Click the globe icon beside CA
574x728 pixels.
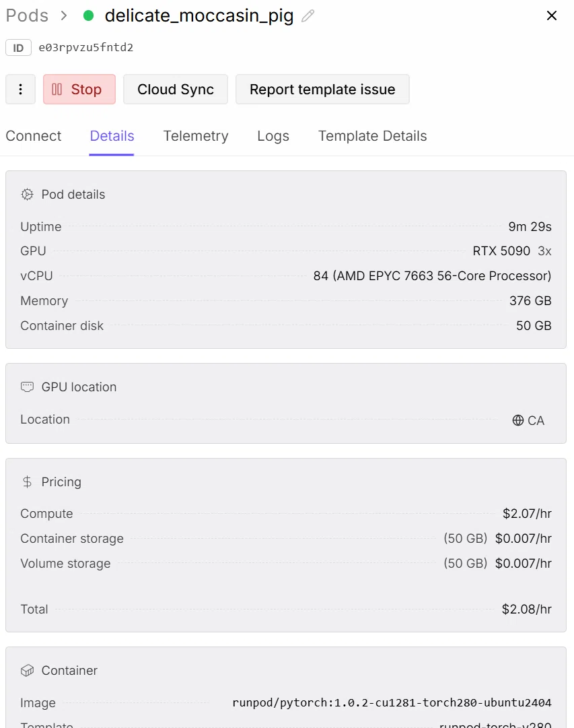518,420
